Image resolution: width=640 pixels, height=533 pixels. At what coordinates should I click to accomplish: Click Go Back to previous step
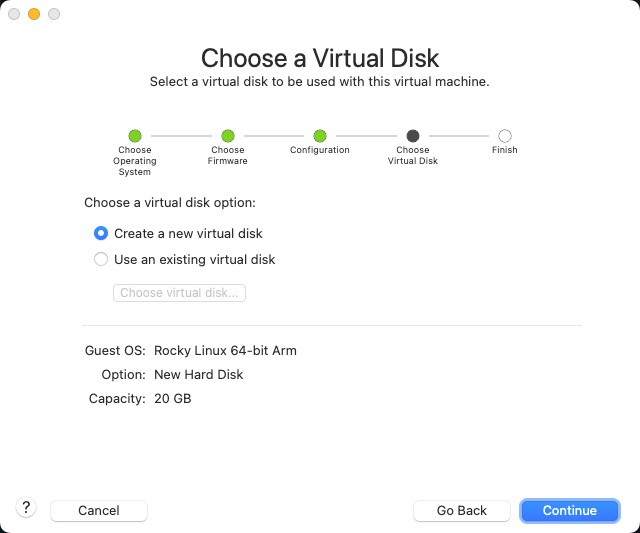pos(462,510)
